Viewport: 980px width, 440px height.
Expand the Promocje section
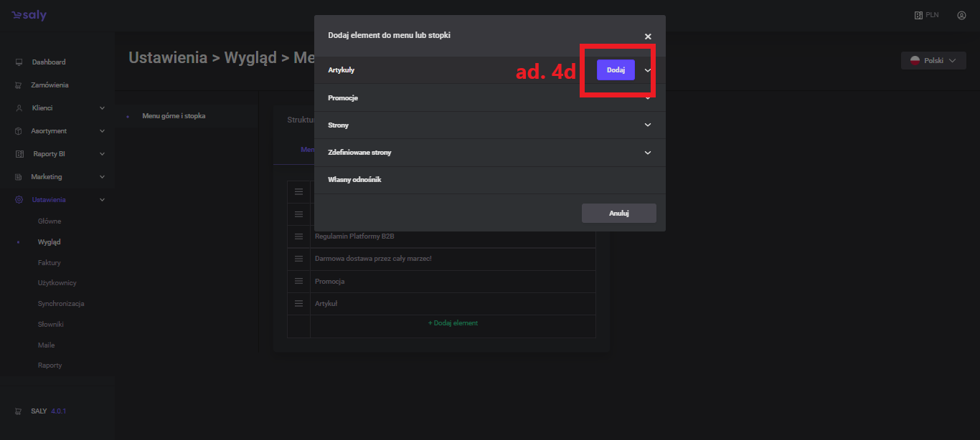tap(647, 98)
